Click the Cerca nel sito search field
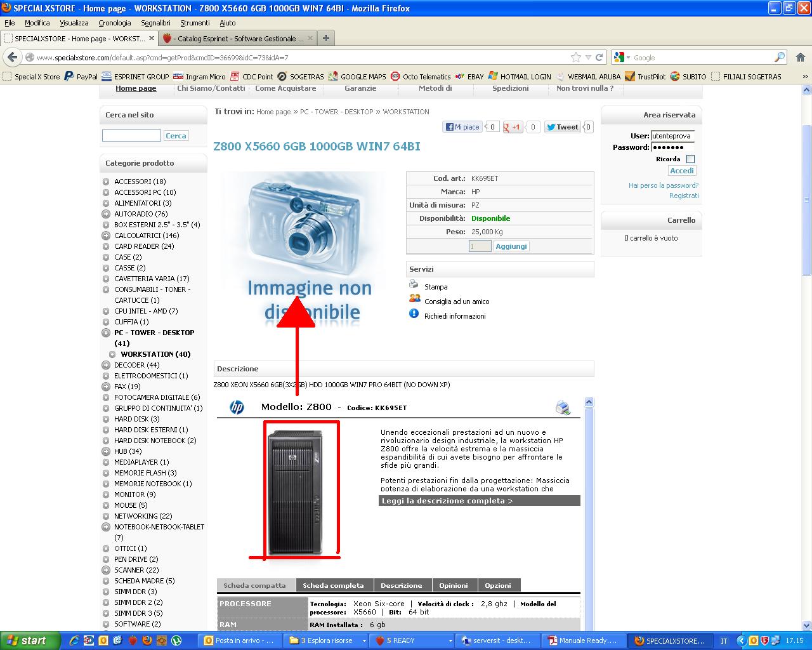This screenshot has height=650, width=812. [x=131, y=136]
